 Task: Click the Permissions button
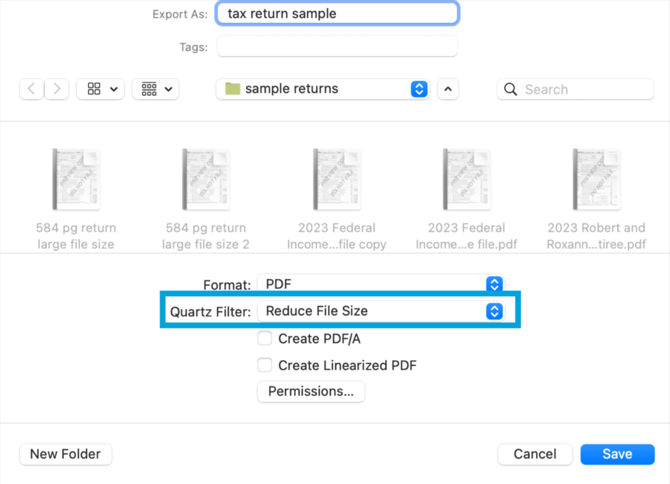[311, 391]
